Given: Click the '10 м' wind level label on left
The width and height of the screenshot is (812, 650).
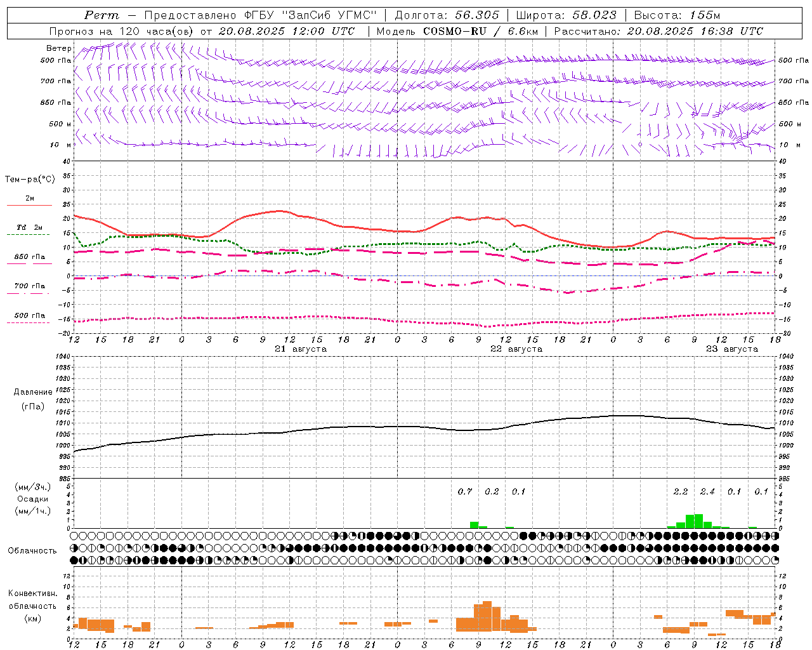Looking at the screenshot, I should tap(62, 145).
